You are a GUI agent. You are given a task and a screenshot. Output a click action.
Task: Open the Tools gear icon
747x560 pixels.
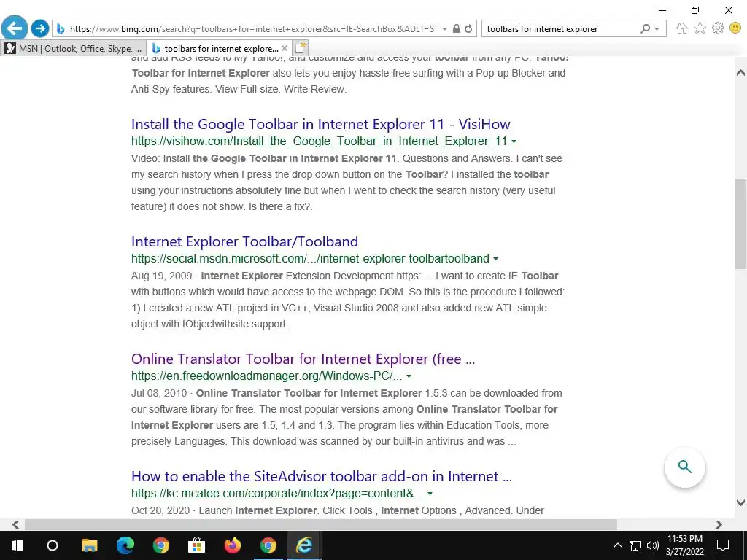[x=718, y=28]
